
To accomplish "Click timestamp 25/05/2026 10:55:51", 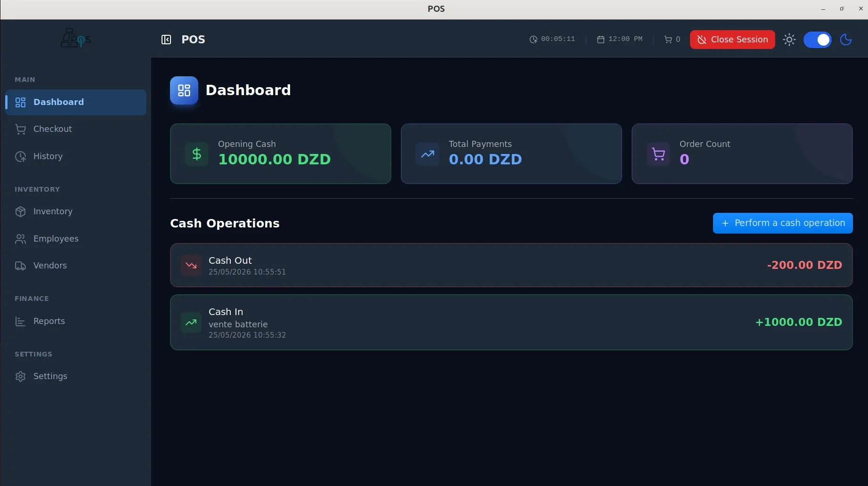I will coord(247,272).
